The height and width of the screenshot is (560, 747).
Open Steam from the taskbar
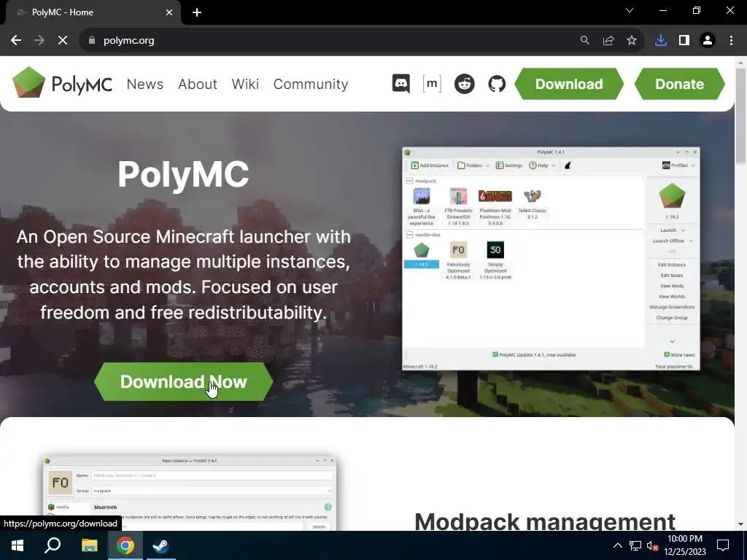pyautogui.click(x=161, y=545)
